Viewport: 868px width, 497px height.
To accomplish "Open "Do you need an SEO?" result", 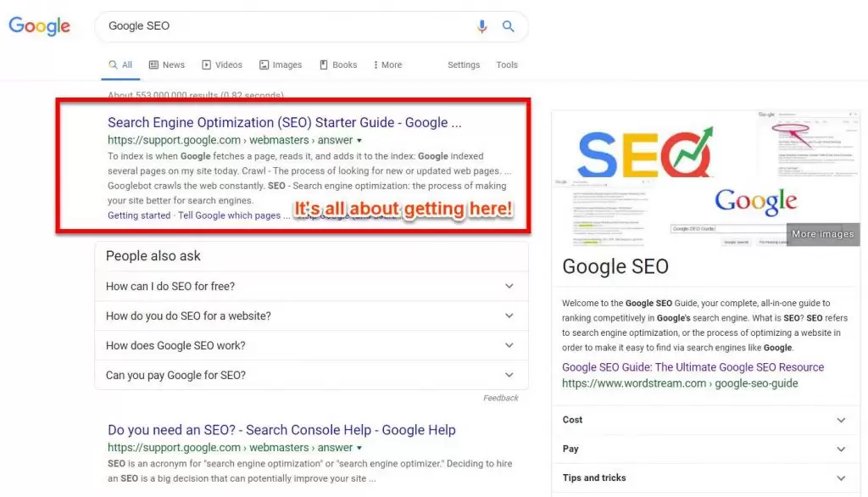I will (x=281, y=430).
